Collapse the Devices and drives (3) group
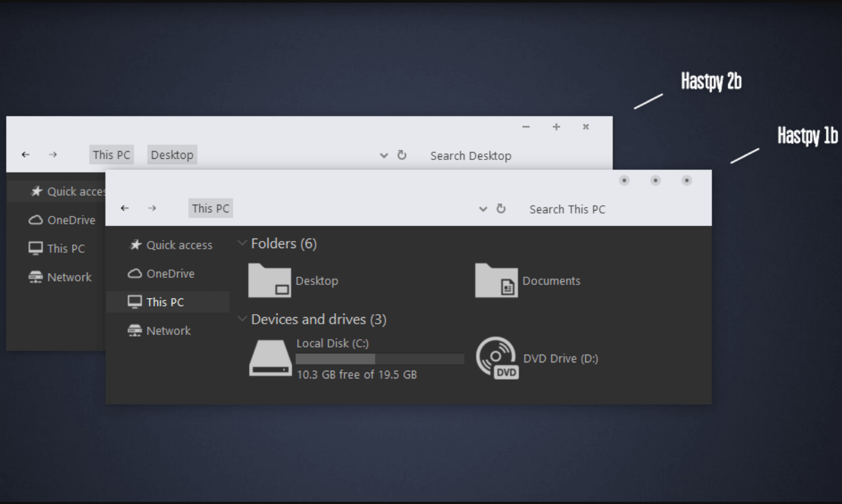The width and height of the screenshot is (842, 504). click(242, 319)
